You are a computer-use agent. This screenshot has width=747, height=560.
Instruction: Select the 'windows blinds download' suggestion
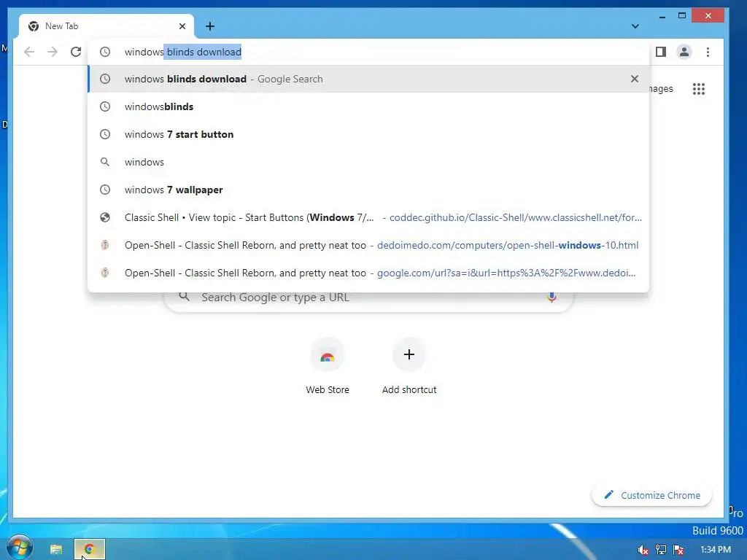[x=368, y=79]
